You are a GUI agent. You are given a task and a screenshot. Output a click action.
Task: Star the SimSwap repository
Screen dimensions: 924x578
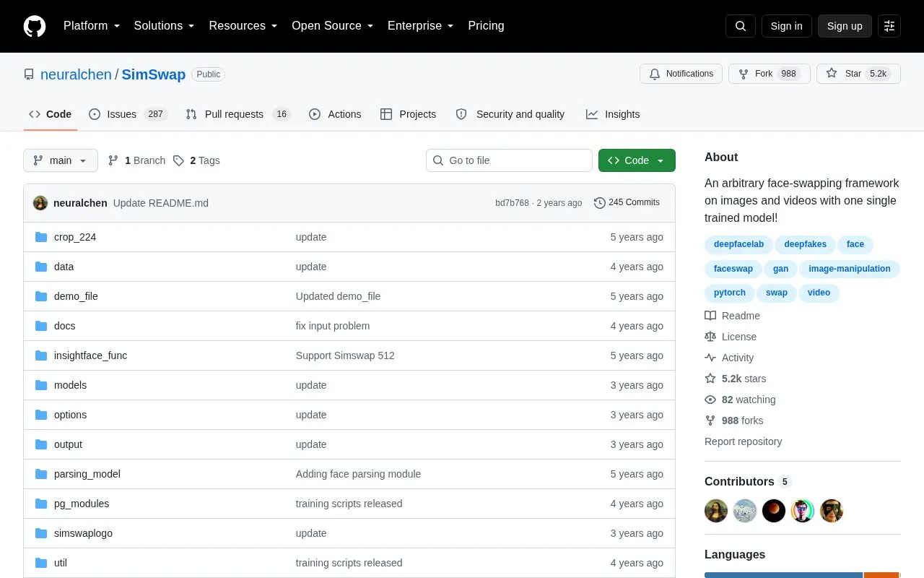click(x=858, y=74)
